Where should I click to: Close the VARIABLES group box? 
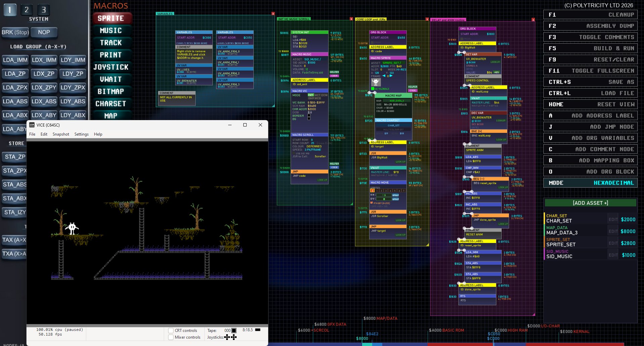tap(273, 14)
